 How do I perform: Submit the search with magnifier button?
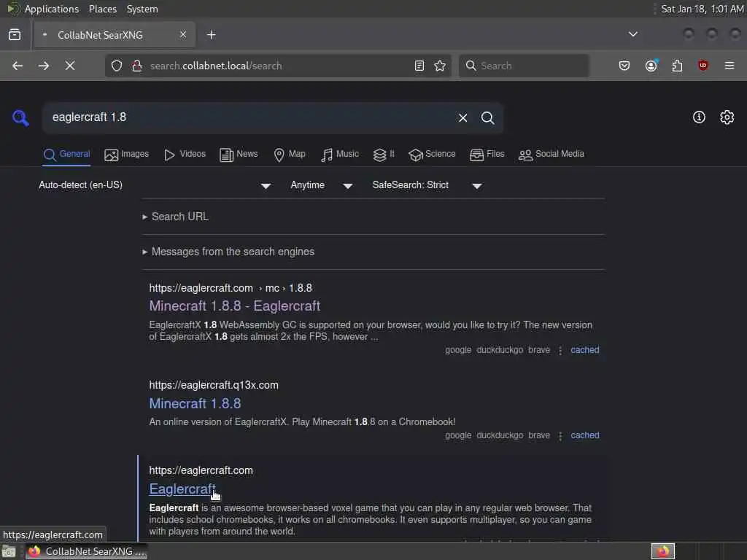click(487, 117)
